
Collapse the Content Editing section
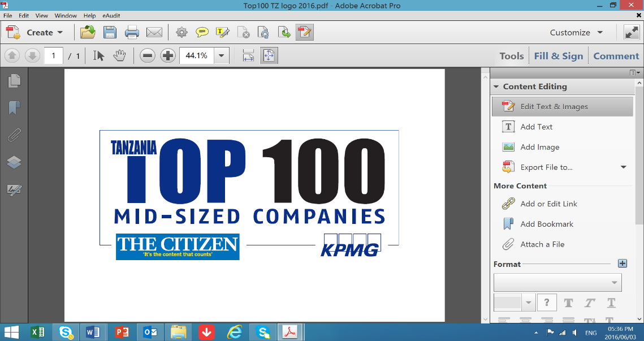[496, 87]
